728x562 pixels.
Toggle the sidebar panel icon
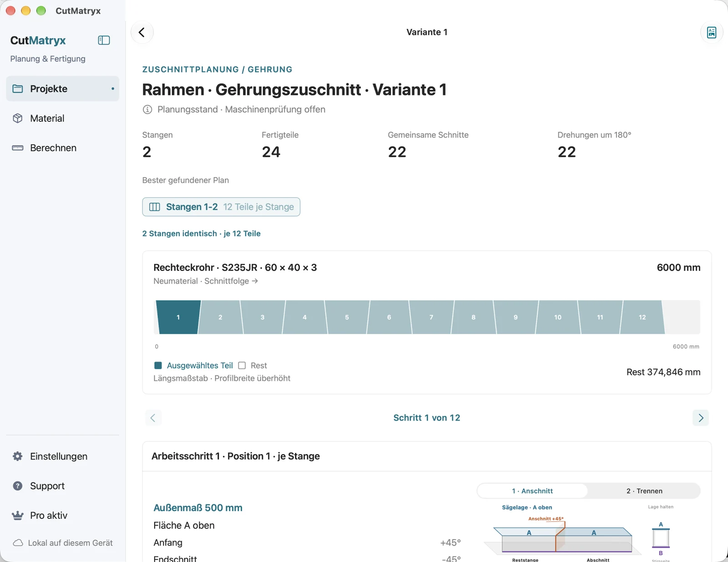click(x=104, y=40)
